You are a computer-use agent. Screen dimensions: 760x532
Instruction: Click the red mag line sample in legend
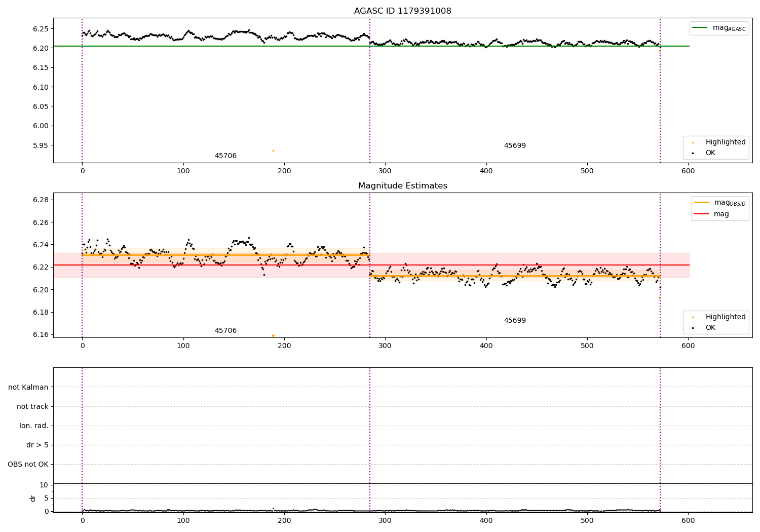pyautogui.click(x=702, y=214)
